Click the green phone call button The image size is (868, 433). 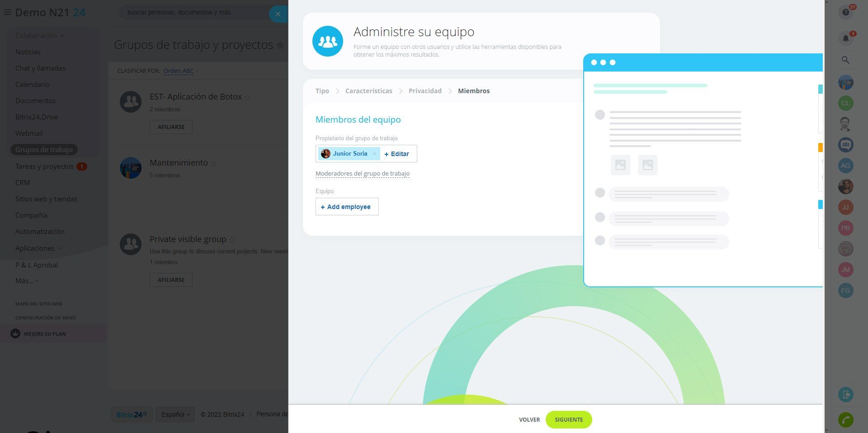pos(845,420)
